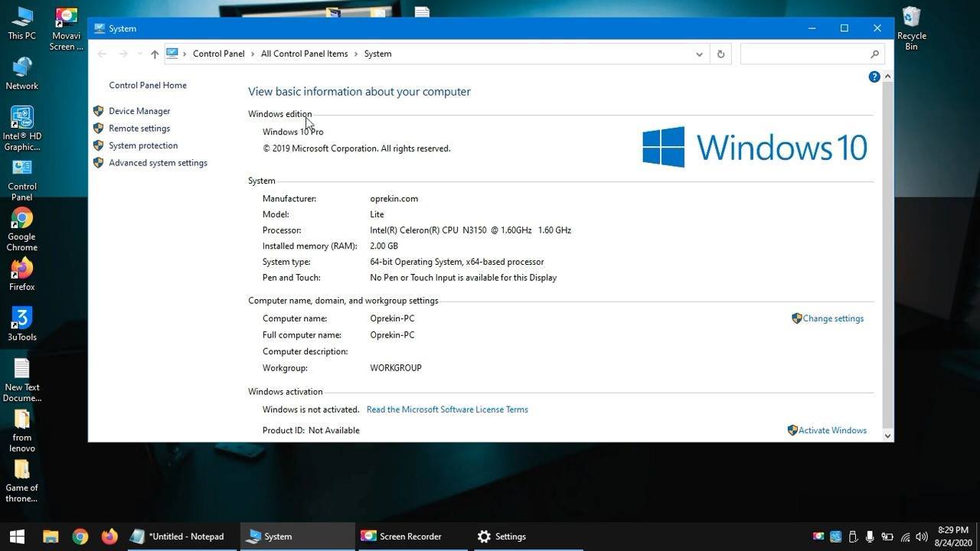Go up one level with the Up arrow
The height and width of the screenshot is (551, 980).
coord(155,54)
